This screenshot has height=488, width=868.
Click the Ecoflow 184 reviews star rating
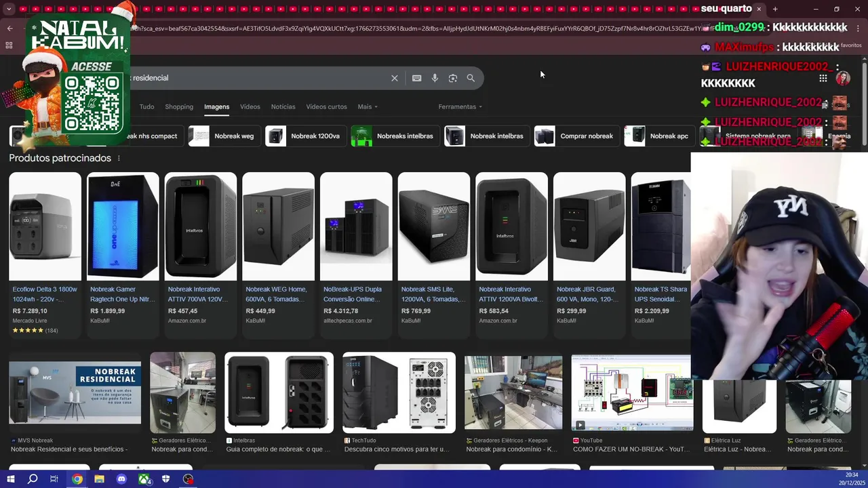click(x=35, y=331)
